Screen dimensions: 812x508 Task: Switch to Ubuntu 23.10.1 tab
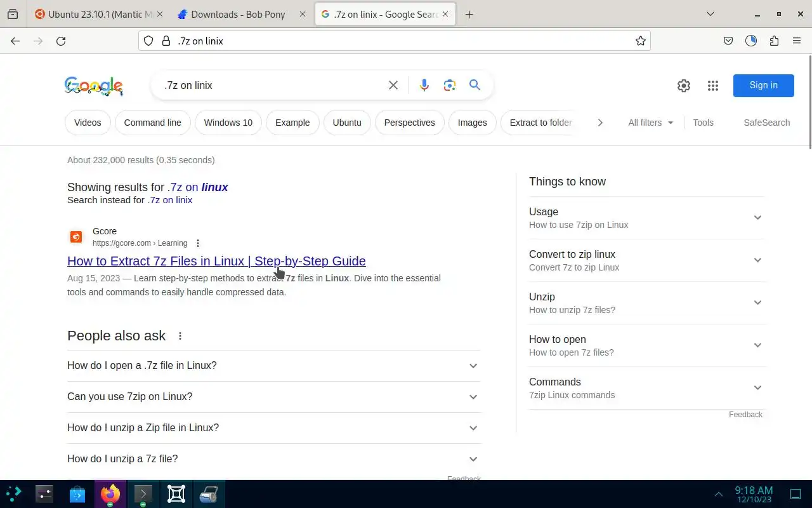pyautogui.click(x=98, y=14)
